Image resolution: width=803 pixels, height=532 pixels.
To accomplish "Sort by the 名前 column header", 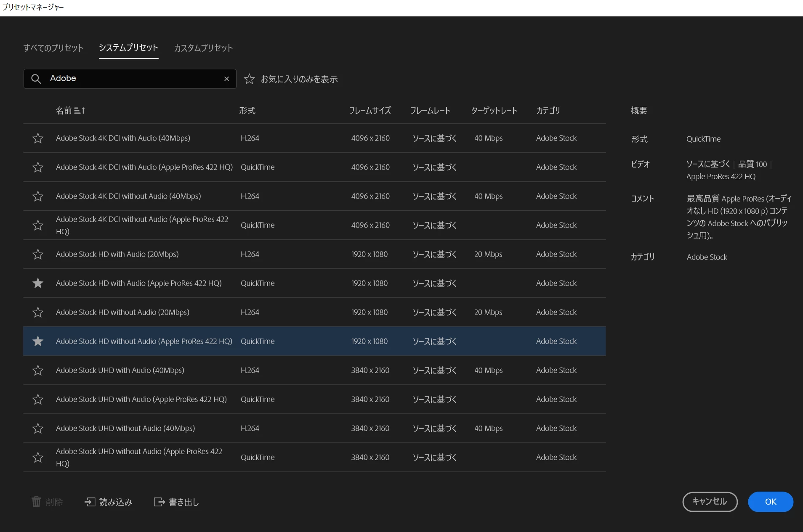I will [70, 111].
